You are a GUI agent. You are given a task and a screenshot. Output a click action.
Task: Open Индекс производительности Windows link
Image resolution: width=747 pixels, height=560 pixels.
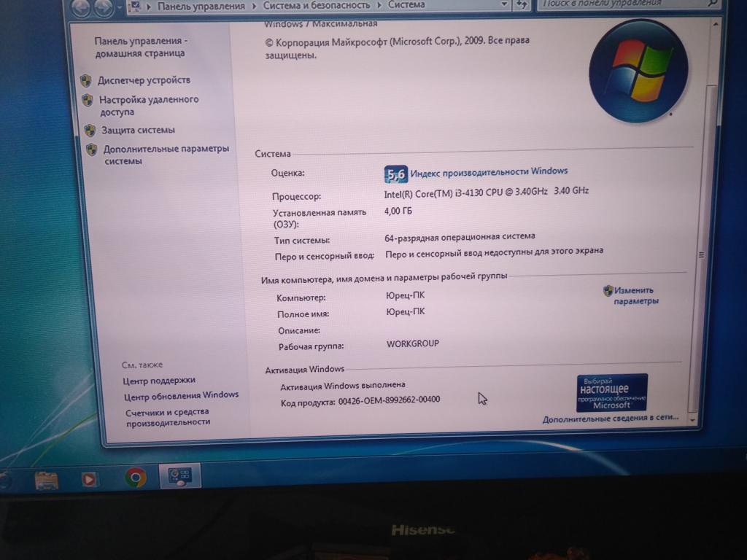489,171
